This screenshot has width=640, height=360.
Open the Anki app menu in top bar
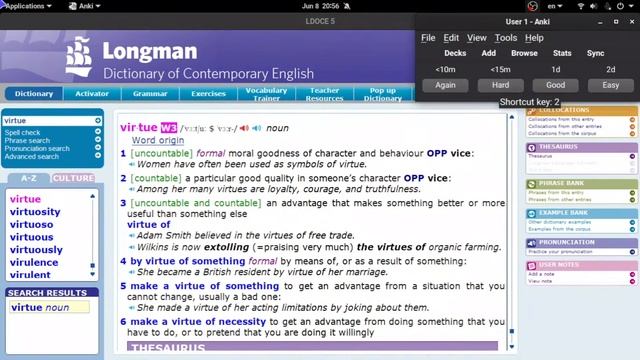(x=84, y=6)
